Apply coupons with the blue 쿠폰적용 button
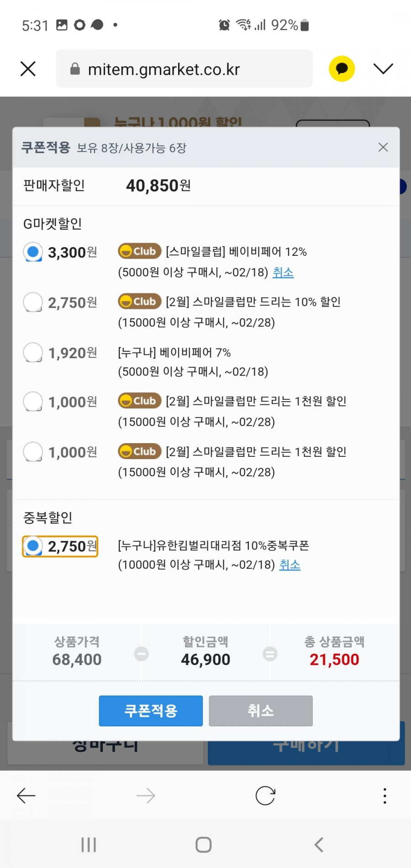Screen dimensions: 411x868 (151, 711)
